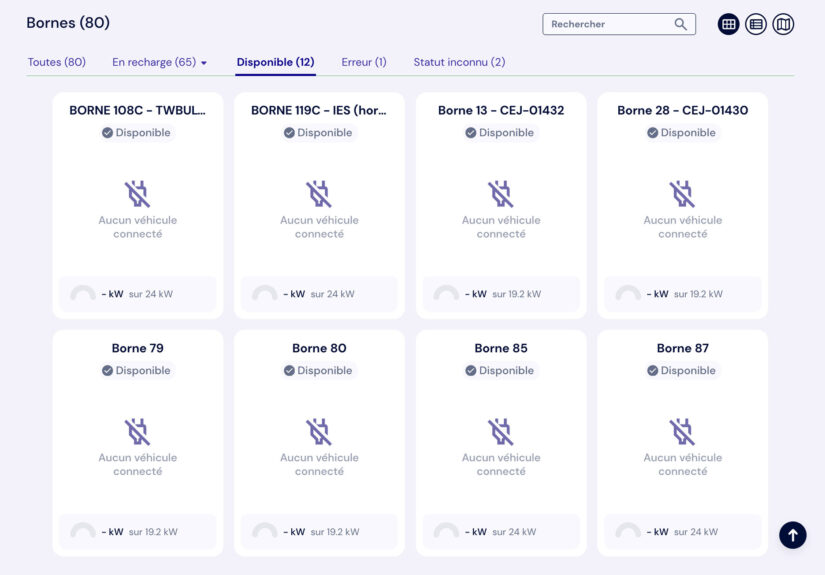Open the En recharge (65) tab
Viewport: 825px width, 575px height.
click(x=154, y=62)
